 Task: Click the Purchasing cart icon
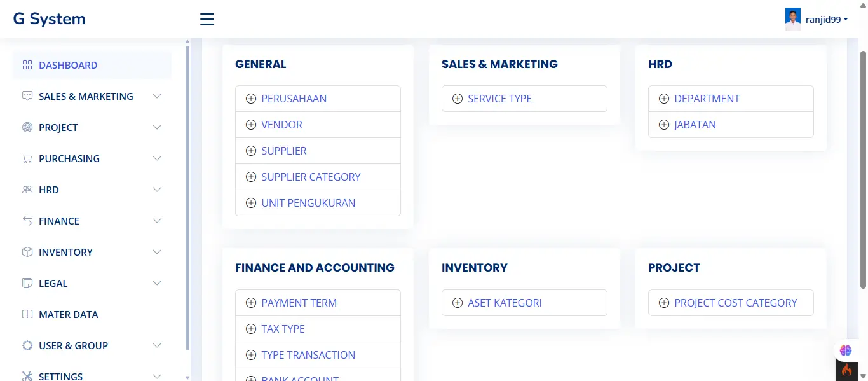(27, 158)
